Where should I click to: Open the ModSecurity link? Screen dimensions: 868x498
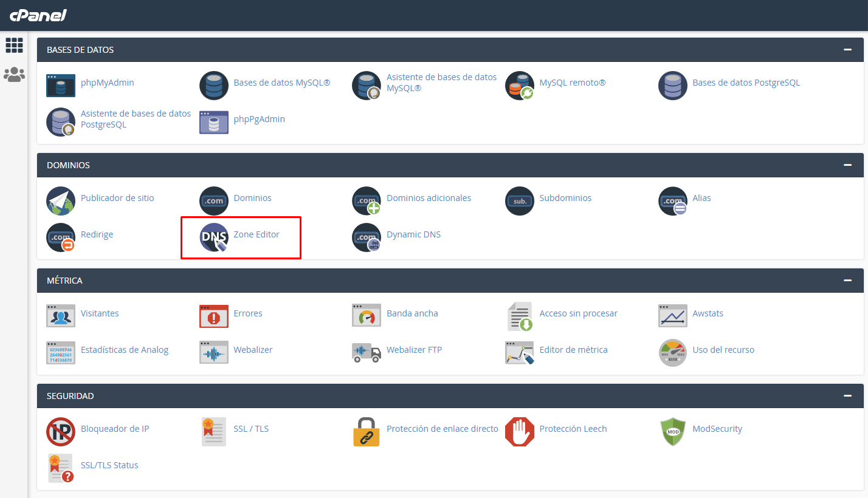pos(717,429)
